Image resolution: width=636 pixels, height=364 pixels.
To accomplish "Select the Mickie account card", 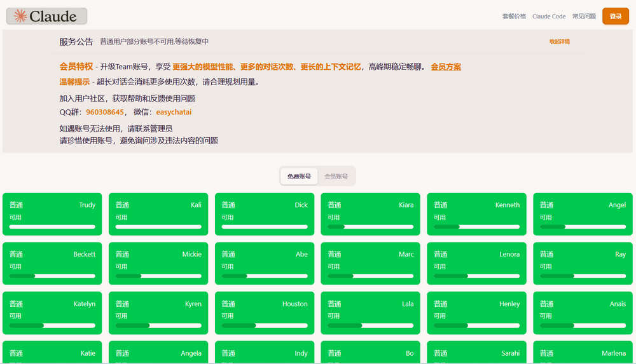I will pyautogui.click(x=158, y=264).
